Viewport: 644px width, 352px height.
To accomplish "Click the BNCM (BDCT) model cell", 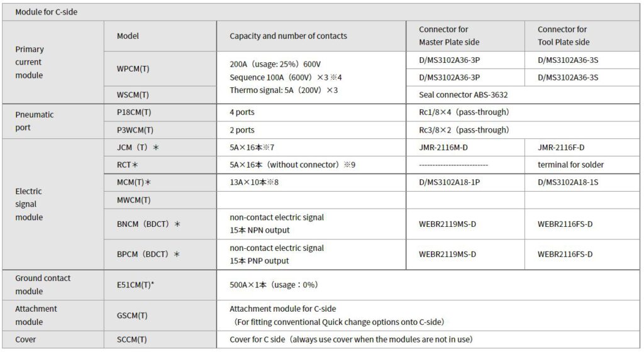I will pyautogui.click(x=160, y=224).
